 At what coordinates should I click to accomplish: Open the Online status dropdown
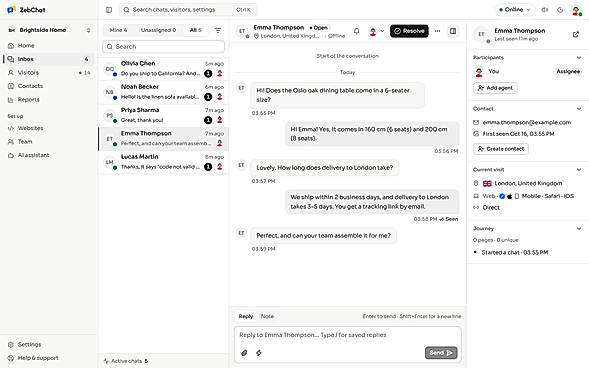point(515,10)
